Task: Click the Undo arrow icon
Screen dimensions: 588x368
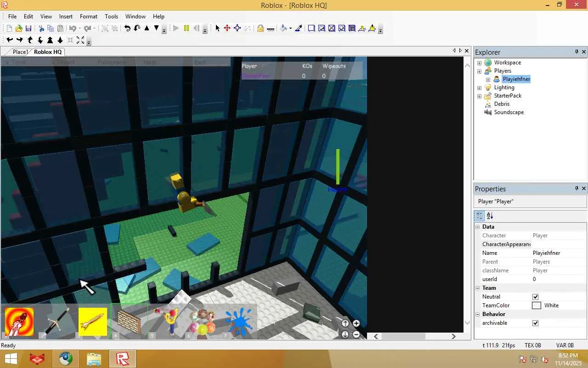Action: click(72, 29)
